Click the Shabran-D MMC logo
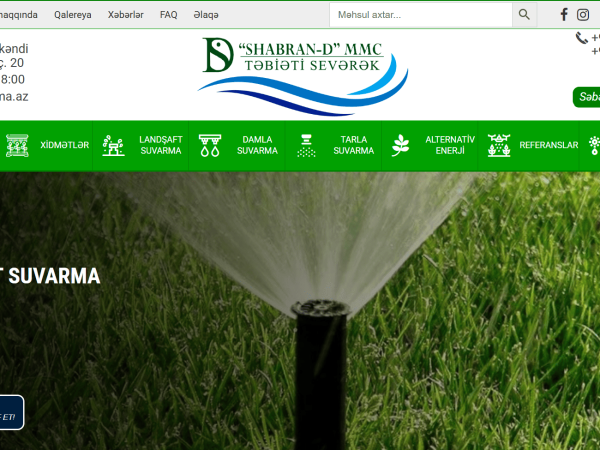600x450 pixels. (x=303, y=75)
